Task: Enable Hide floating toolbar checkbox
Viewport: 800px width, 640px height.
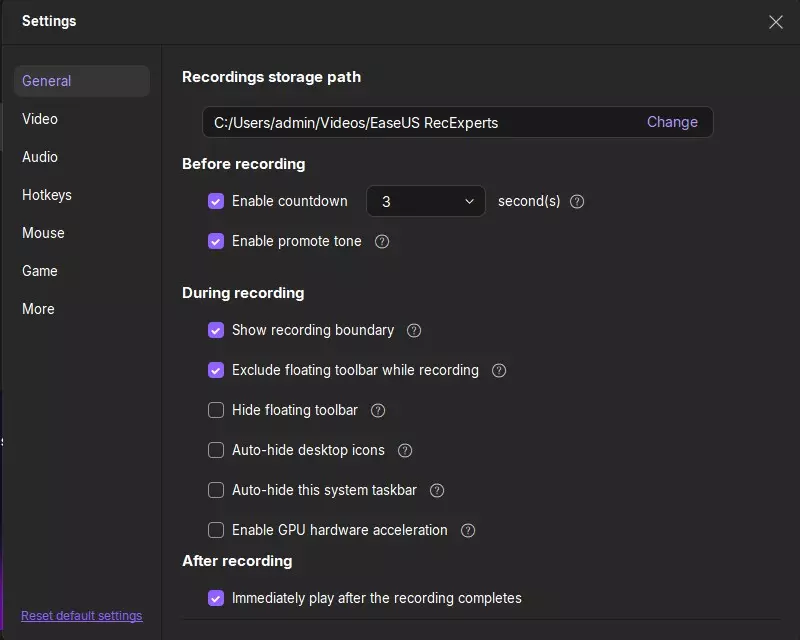Action: pyautogui.click(x=216, y=410)
